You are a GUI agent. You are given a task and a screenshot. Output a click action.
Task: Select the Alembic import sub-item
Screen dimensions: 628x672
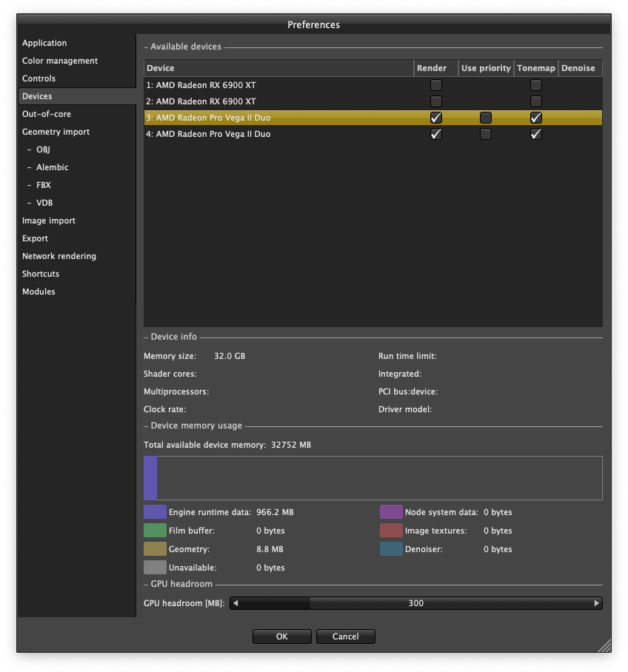[x=52, y=167]
